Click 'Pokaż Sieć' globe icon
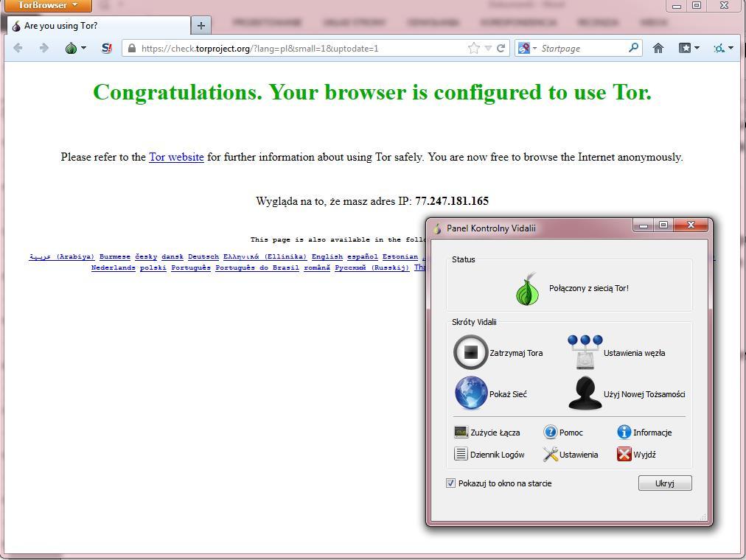 click(x=470, y=393)
